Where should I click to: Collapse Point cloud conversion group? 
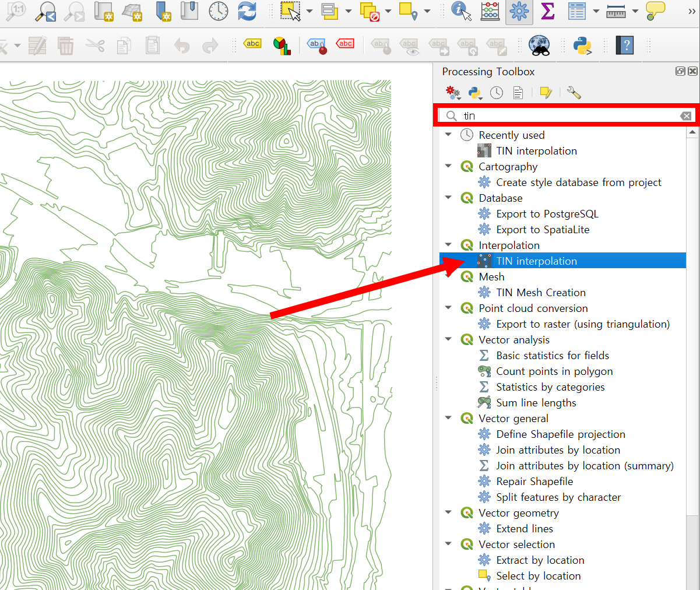(x=448, y=308)
